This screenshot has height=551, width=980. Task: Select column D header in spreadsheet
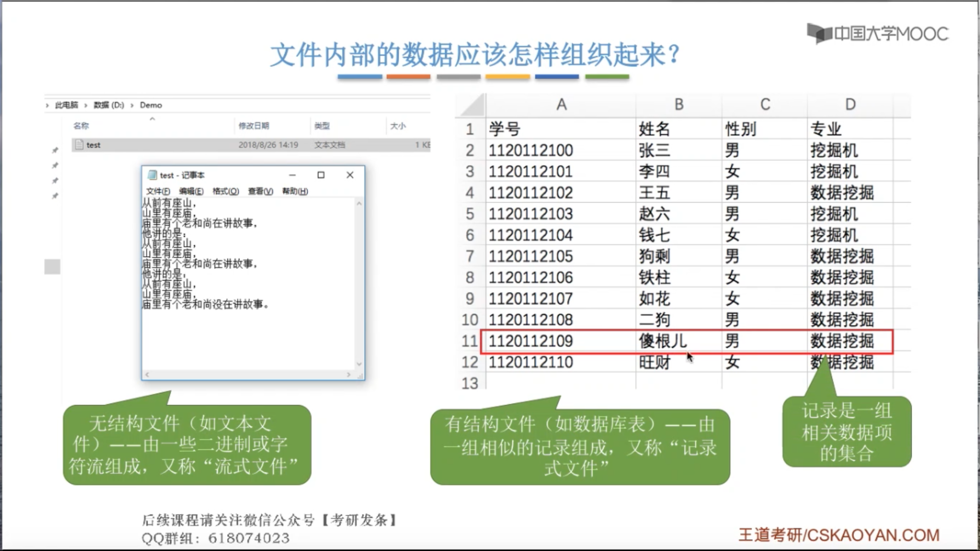850,105
